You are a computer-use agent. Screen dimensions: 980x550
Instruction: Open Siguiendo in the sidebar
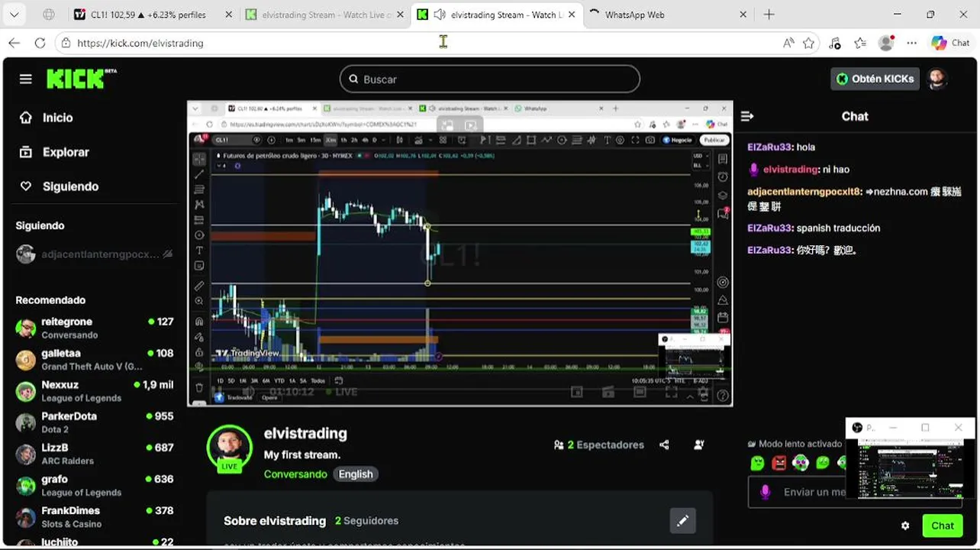[59, 186]
